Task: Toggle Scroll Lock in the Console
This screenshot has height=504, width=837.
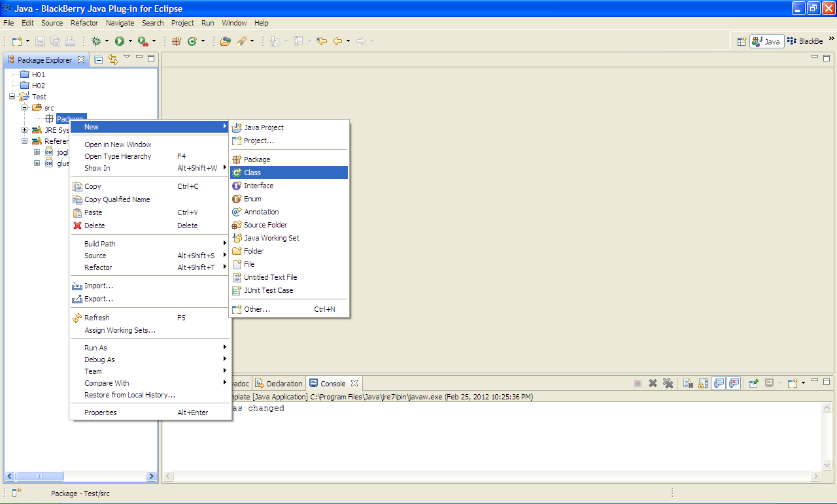Action: point(703,383)
